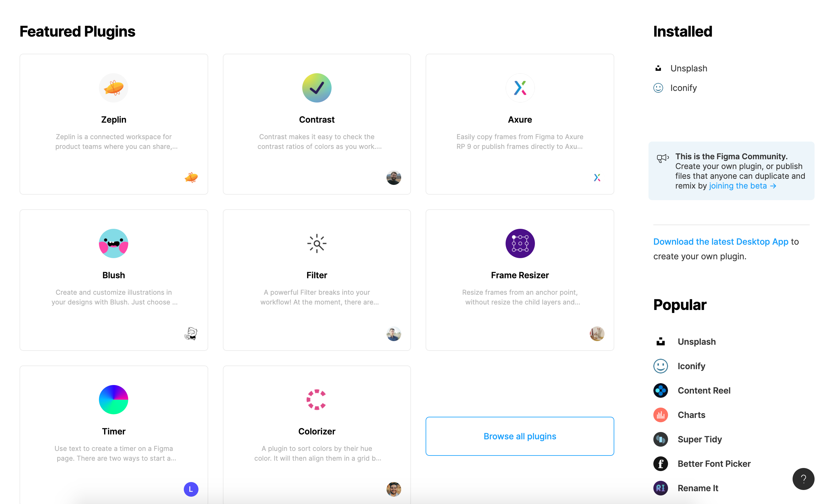
Task: Click the Blush monster face icon
Action: pos(114,243)
